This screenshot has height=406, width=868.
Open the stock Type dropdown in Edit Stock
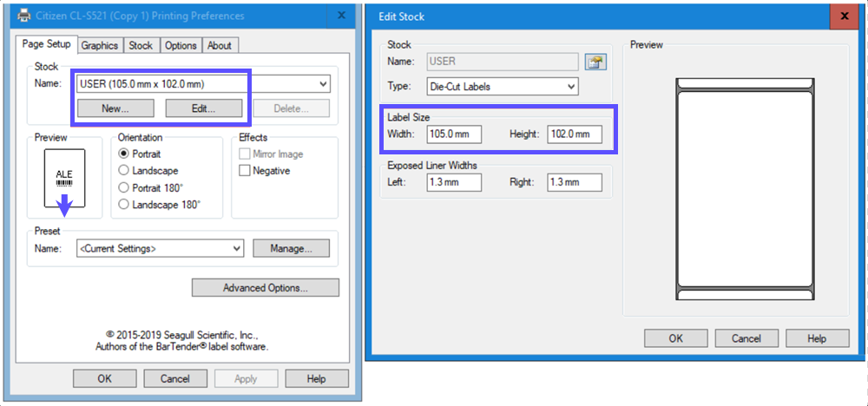point(503,86)
